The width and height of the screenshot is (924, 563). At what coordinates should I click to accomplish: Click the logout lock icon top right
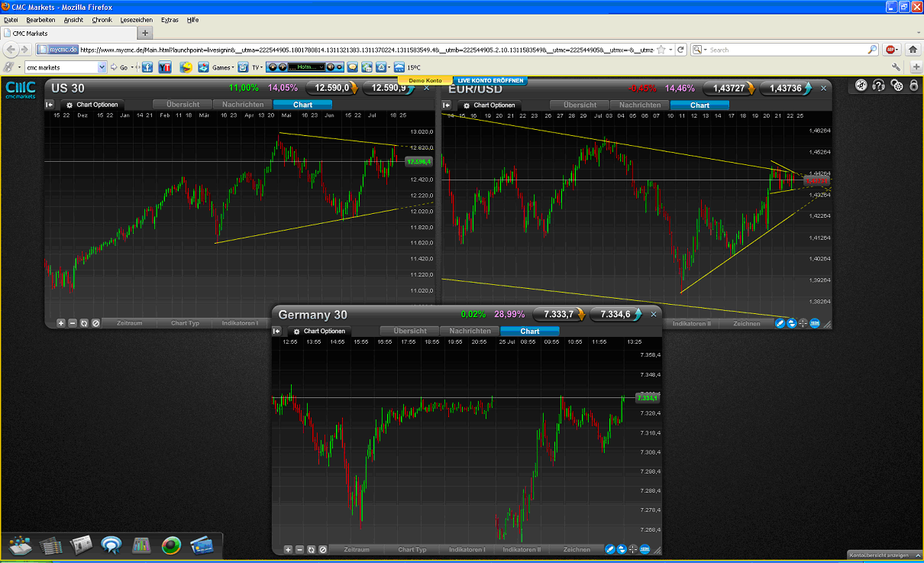[x=914, y=86]
